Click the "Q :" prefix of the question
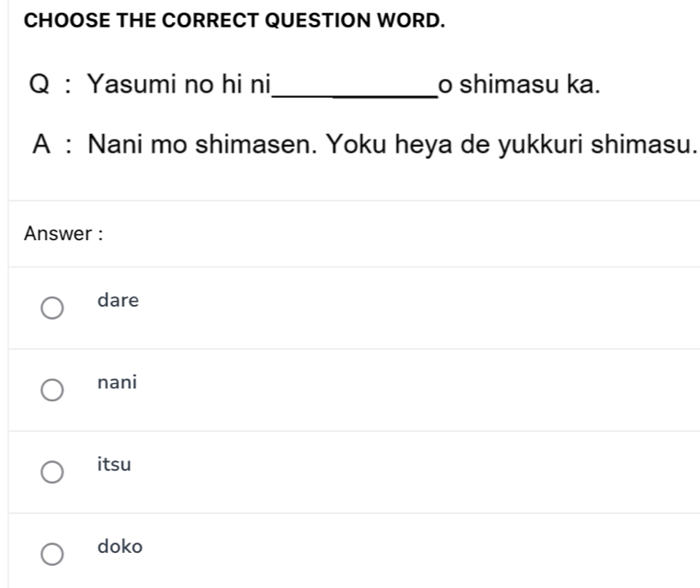The height and width of the screenshot is (588, 700). (48, 83)
